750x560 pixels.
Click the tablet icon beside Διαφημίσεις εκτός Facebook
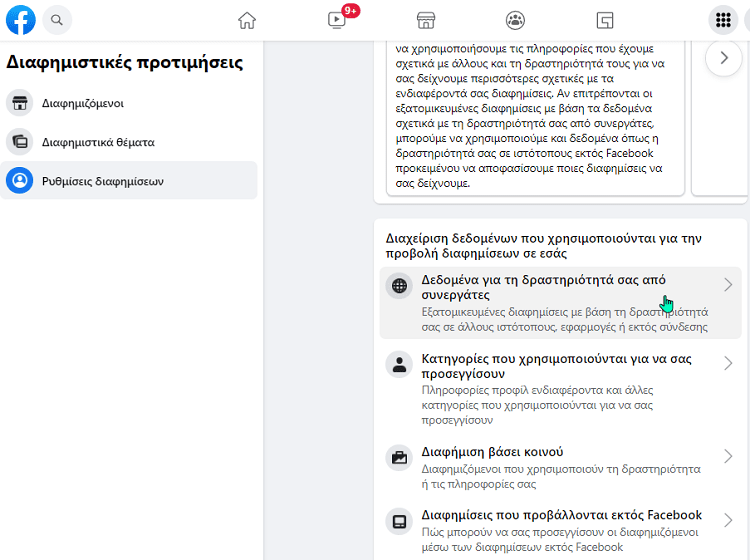click(399, 521)
